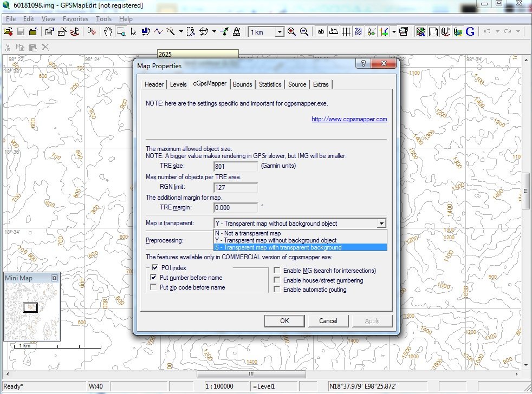Collapse the Map is transparent combo box

pos(382,224)
